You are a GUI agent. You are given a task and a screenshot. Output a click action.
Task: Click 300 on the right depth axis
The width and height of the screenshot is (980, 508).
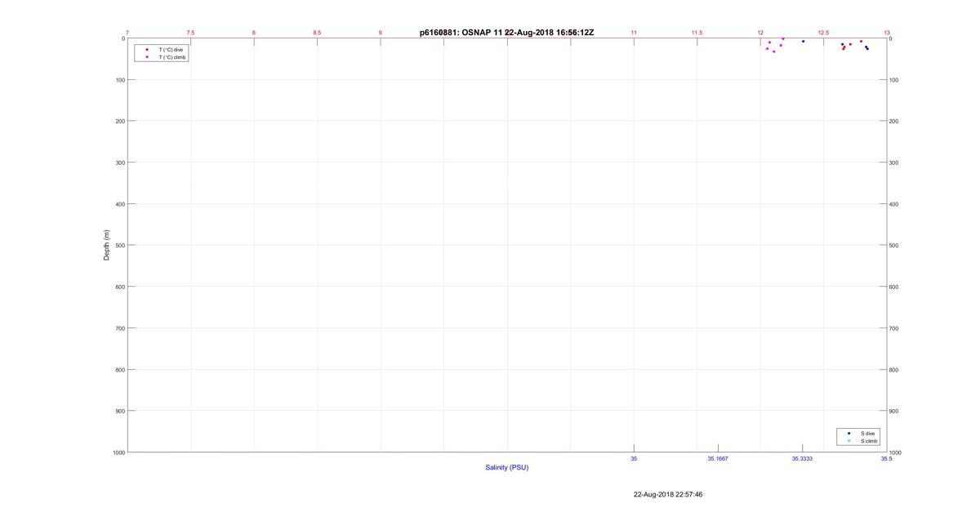pyautogui.click(x=893, y=163)
